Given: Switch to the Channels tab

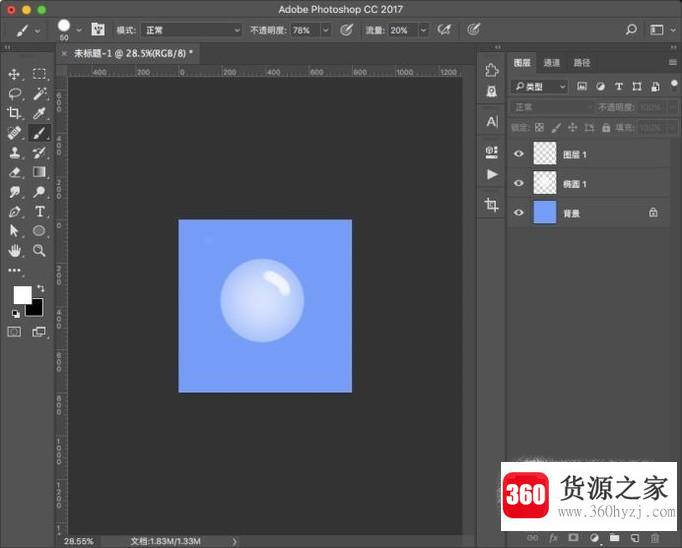Looking at the screenshot, I should pos(551,63).
